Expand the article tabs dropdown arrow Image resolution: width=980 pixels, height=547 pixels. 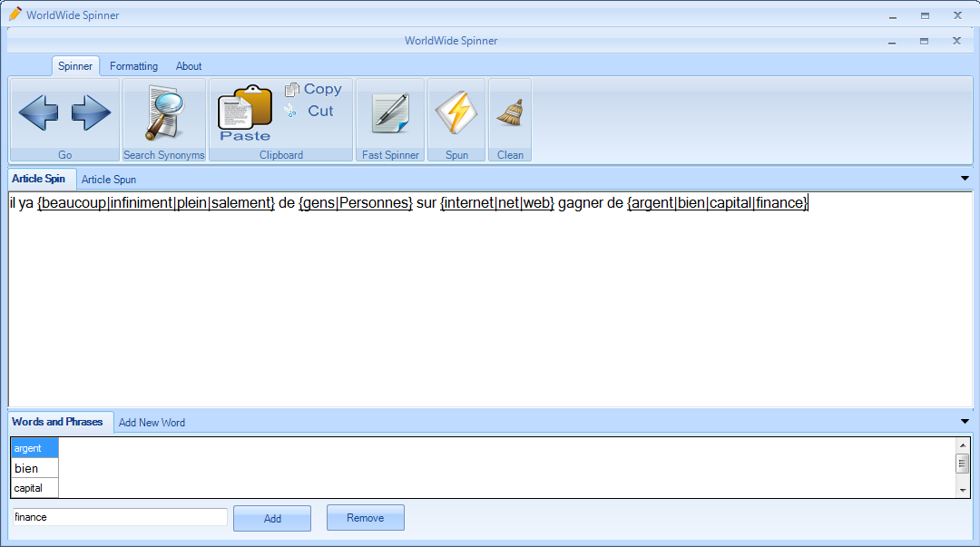965,179
